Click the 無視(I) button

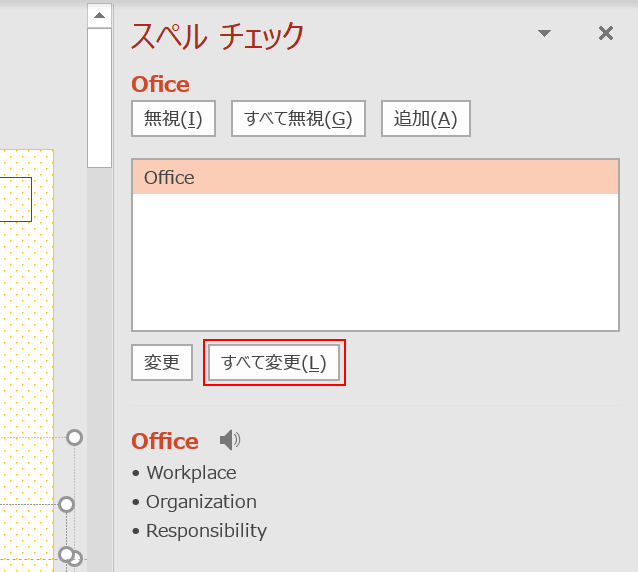click(x=173, y=118)
